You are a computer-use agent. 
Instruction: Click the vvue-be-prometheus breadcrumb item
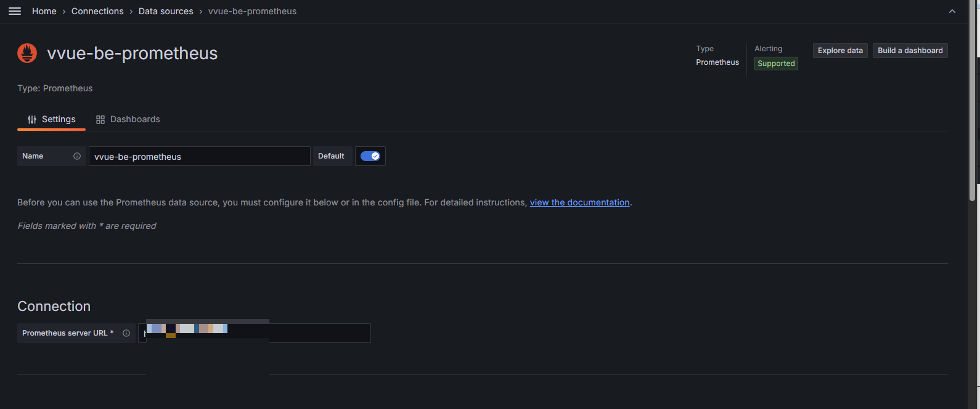(252, 11)
